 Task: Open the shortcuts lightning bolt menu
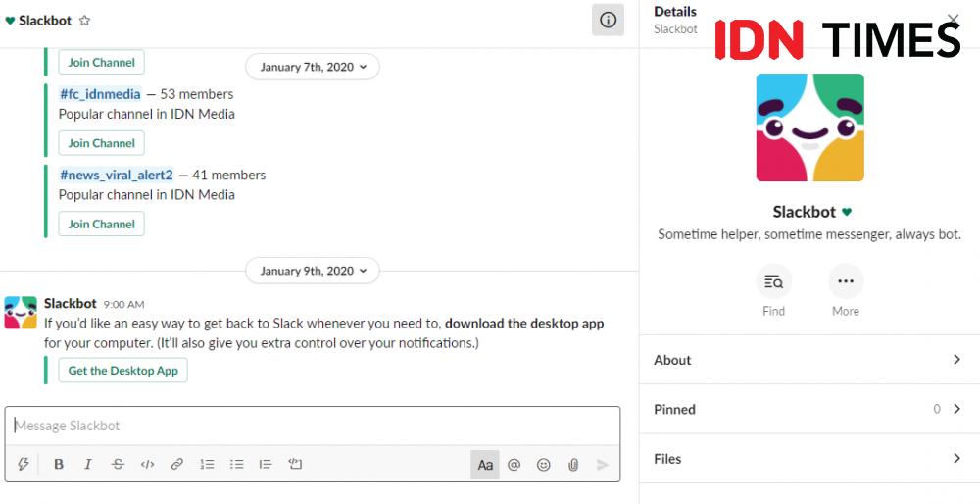coord(24,464)
